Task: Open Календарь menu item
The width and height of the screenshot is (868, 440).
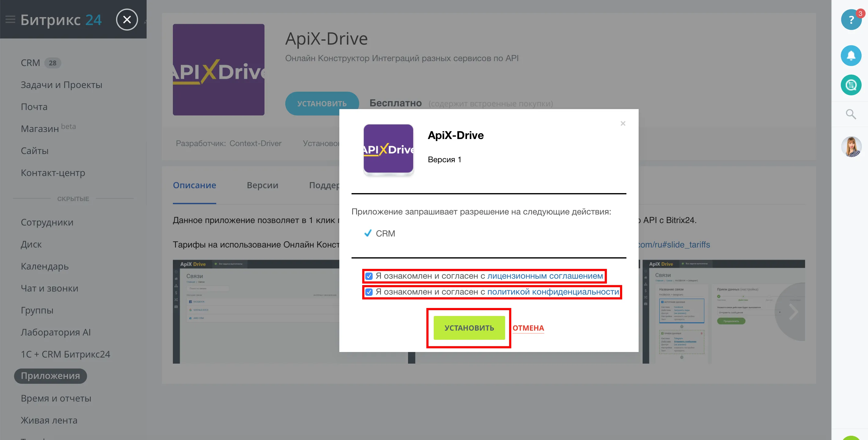Action: (x=45, y=266)
